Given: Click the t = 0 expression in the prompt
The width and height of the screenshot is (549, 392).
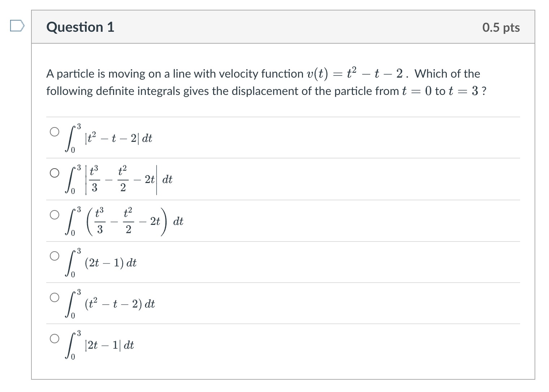Looking at the screenshot, I should (x=417, y=91).
